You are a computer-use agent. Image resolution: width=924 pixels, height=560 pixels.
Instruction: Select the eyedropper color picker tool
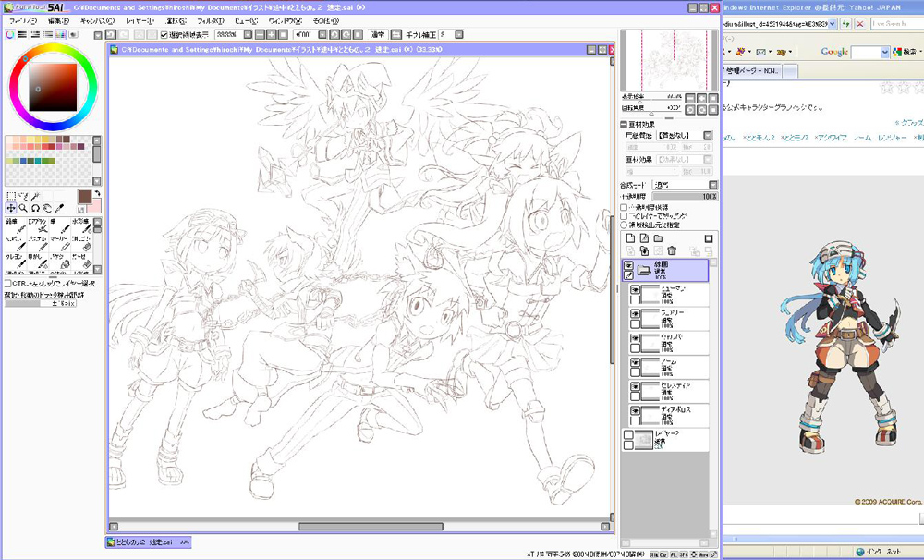click(60, 208)
